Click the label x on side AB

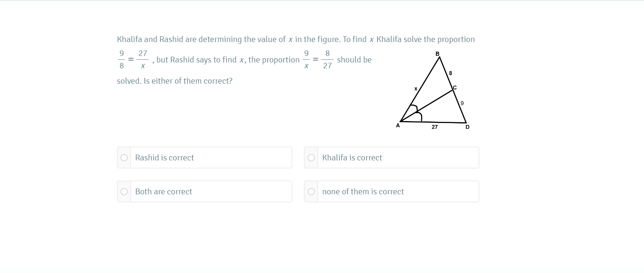click(x=416, y=89)
